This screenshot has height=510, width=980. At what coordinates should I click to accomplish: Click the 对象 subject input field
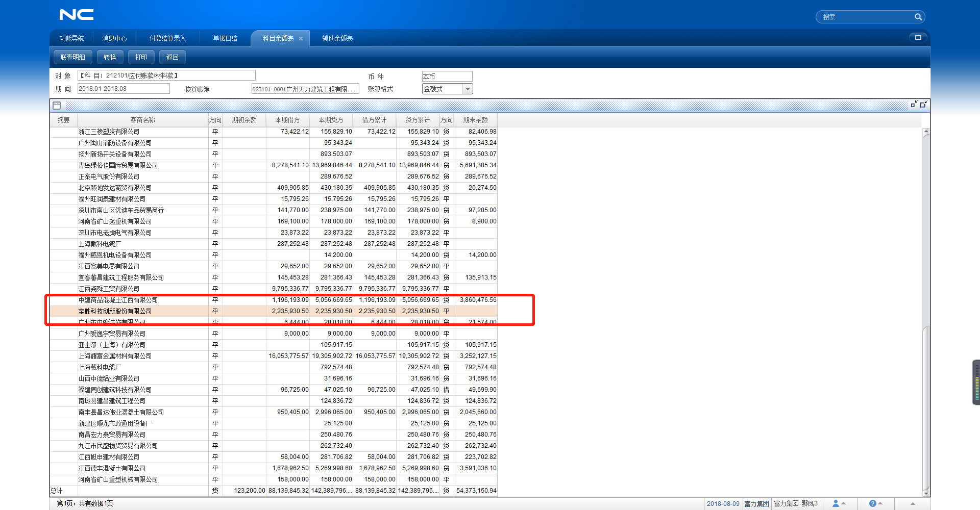(166, 75)
